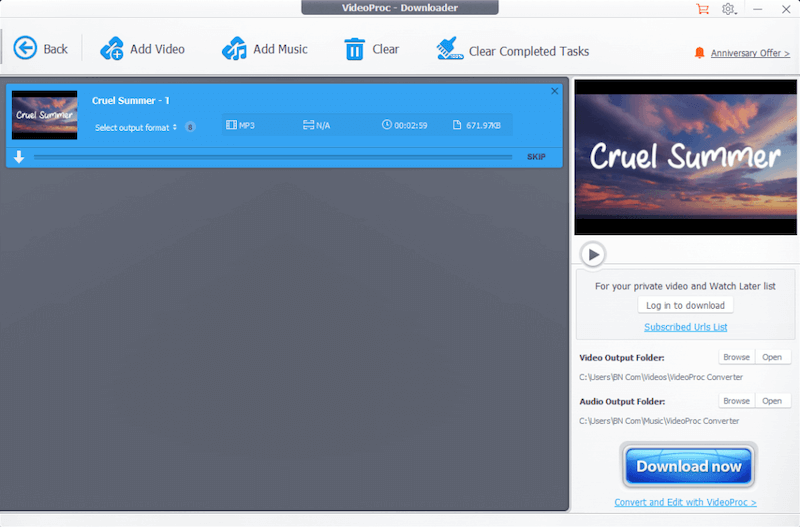Click the video output folder path text
This screenshot has width=800, height=527.
(661, 377)
